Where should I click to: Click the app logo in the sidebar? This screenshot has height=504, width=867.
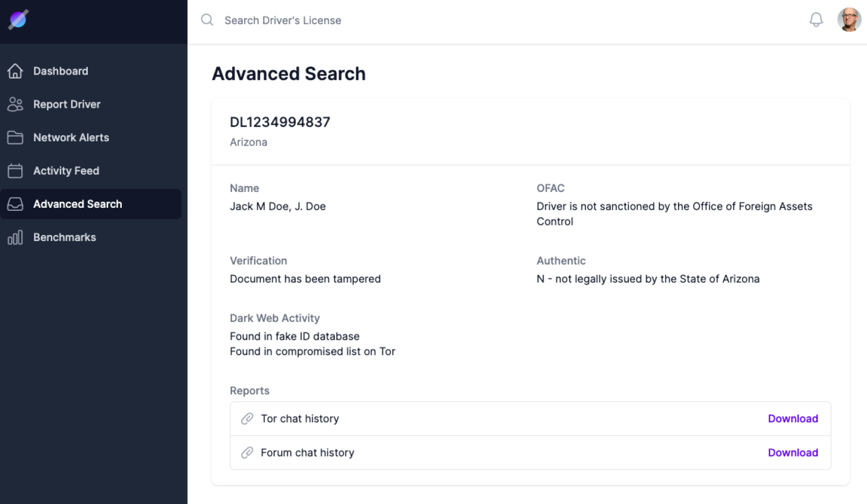(18, 20)
